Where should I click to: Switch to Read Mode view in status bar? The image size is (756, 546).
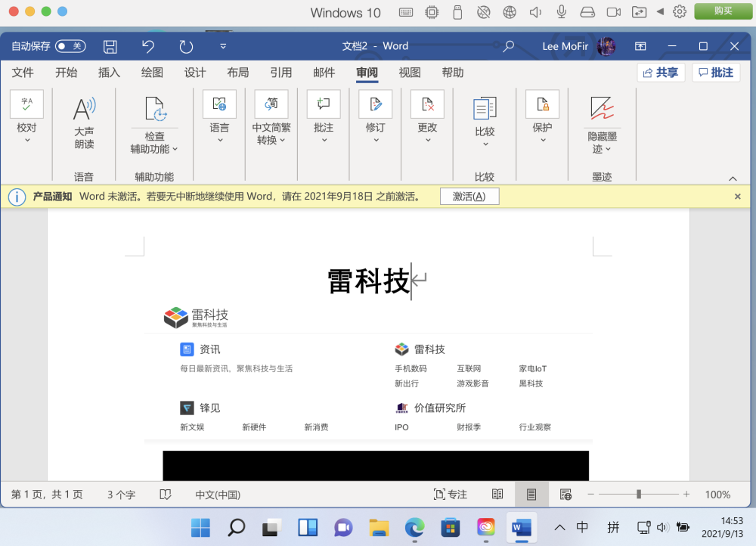497,495
